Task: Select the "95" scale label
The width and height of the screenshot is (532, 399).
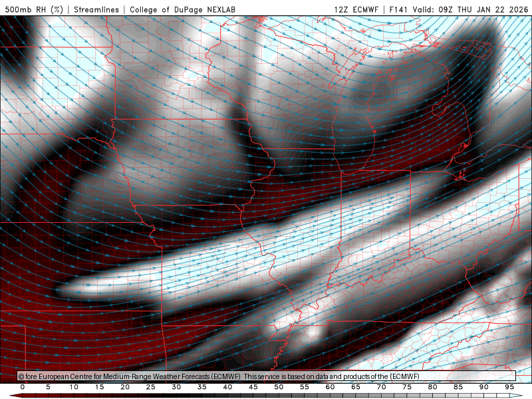Action: (x=509, y=387)
